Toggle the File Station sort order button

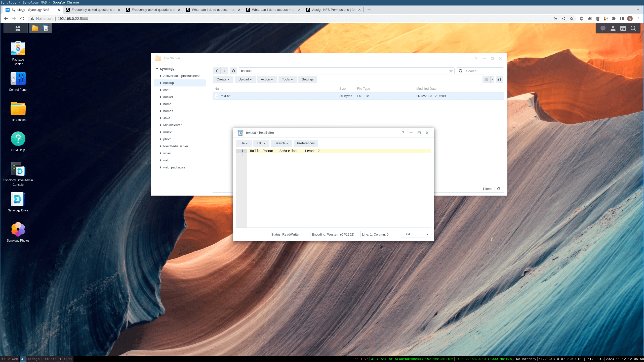coord(500,79)
